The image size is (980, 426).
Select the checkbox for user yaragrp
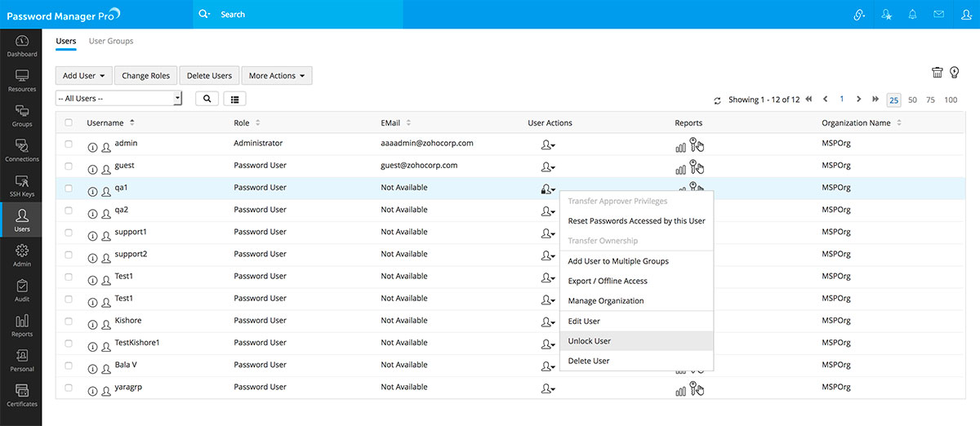[69, 387]
